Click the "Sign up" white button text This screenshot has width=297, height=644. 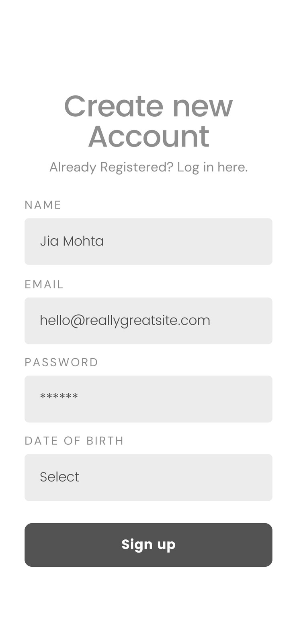(148, 545)
